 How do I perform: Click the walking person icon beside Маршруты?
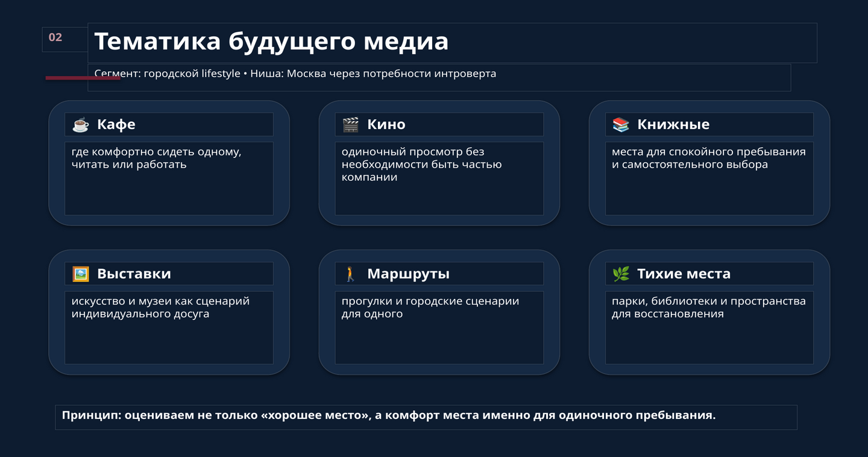pos(350,274)
